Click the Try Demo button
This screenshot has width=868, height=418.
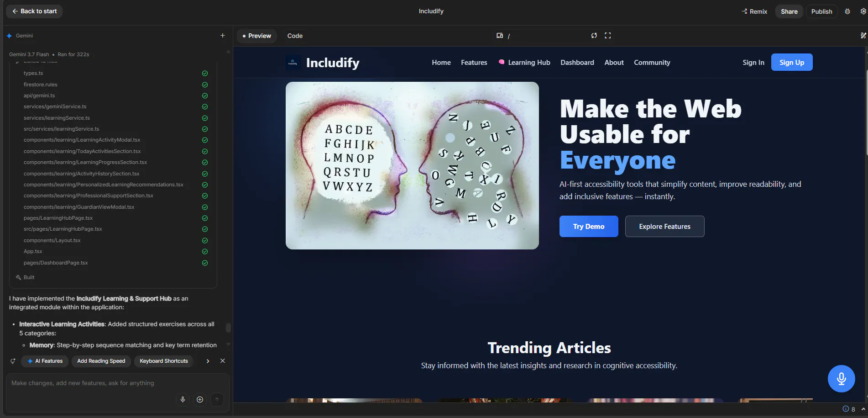click(589, 226)
